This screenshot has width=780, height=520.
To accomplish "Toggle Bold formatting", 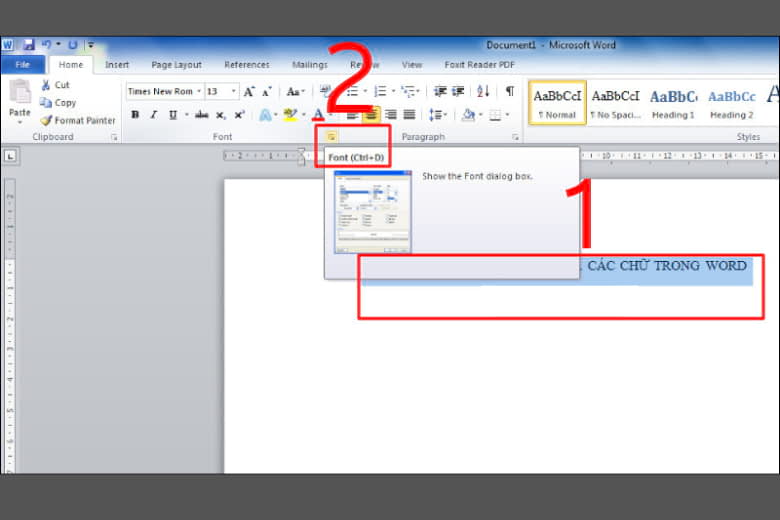I will click(x=135, y=115).
